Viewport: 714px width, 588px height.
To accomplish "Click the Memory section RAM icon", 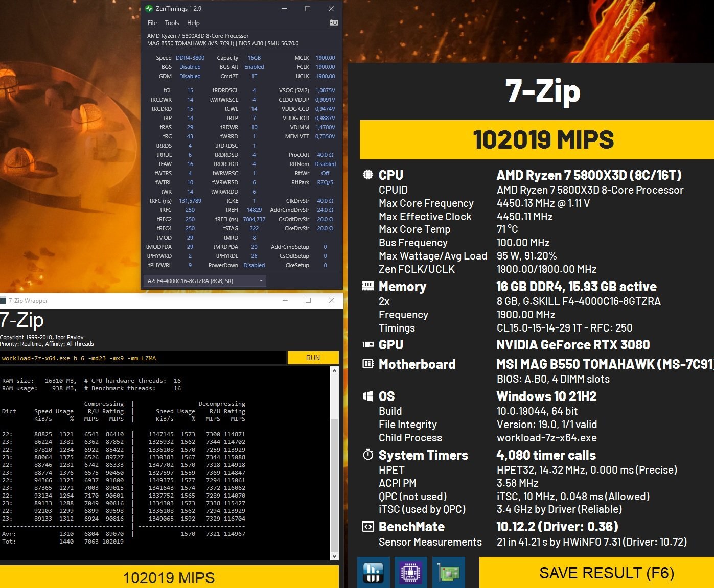I will [x=368, y=286].
